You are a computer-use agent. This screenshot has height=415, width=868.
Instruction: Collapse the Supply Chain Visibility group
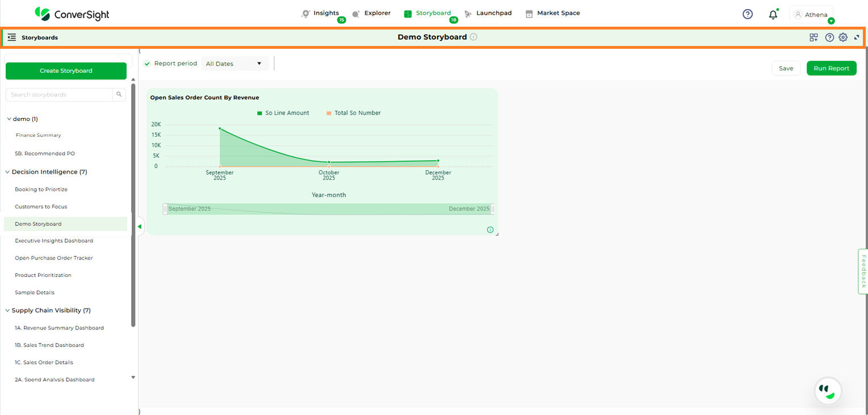[8, 311]
